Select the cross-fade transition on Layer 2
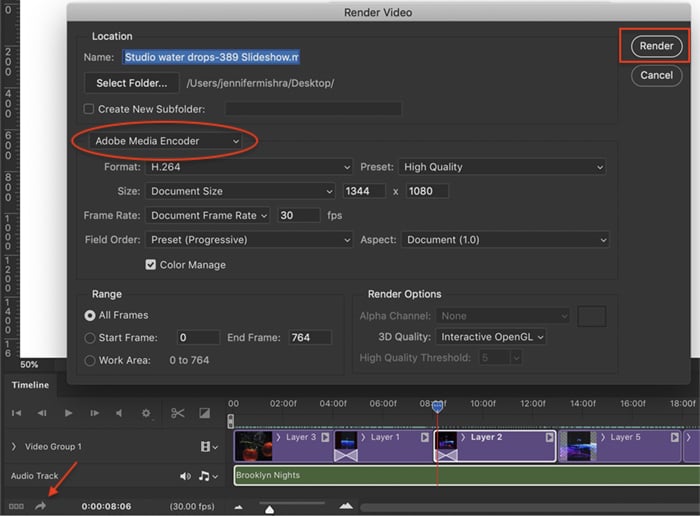The width and height of the screenshot is (700, 516). coord(447,455)
